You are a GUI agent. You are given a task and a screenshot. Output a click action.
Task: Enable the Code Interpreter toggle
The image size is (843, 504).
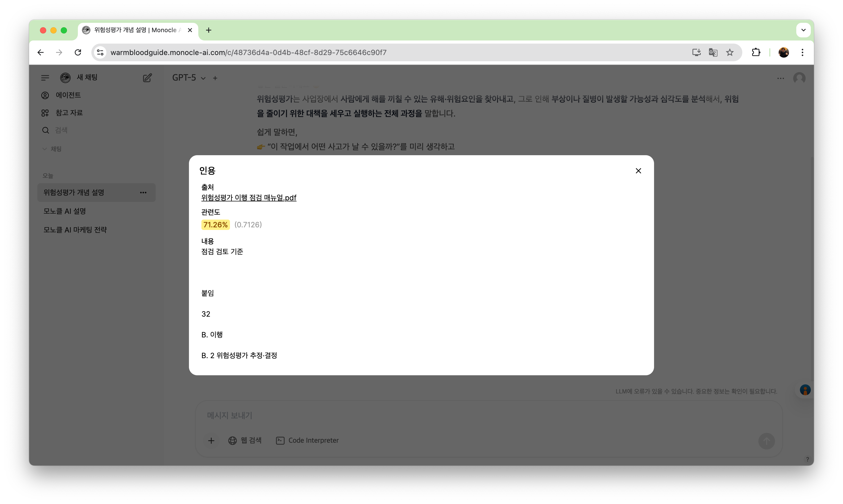307,440
